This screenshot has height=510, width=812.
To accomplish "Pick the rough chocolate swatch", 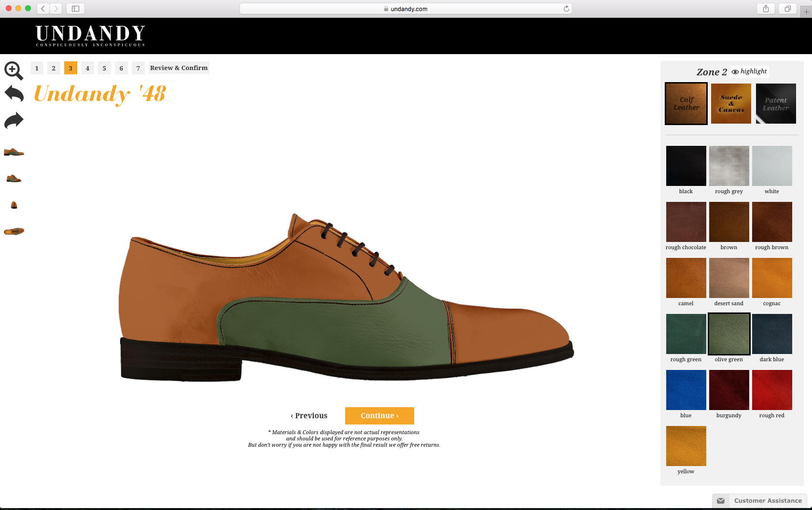I will coord(686,222).
